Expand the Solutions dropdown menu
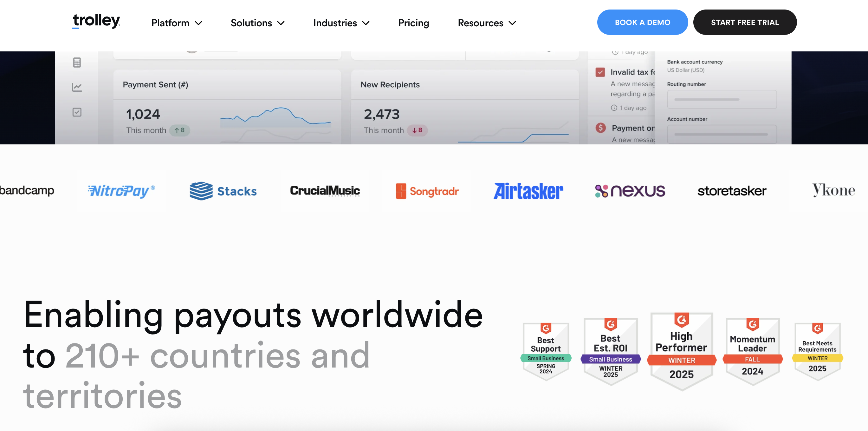868x431 pixels. pyautogui.click(x=257, y=23)
